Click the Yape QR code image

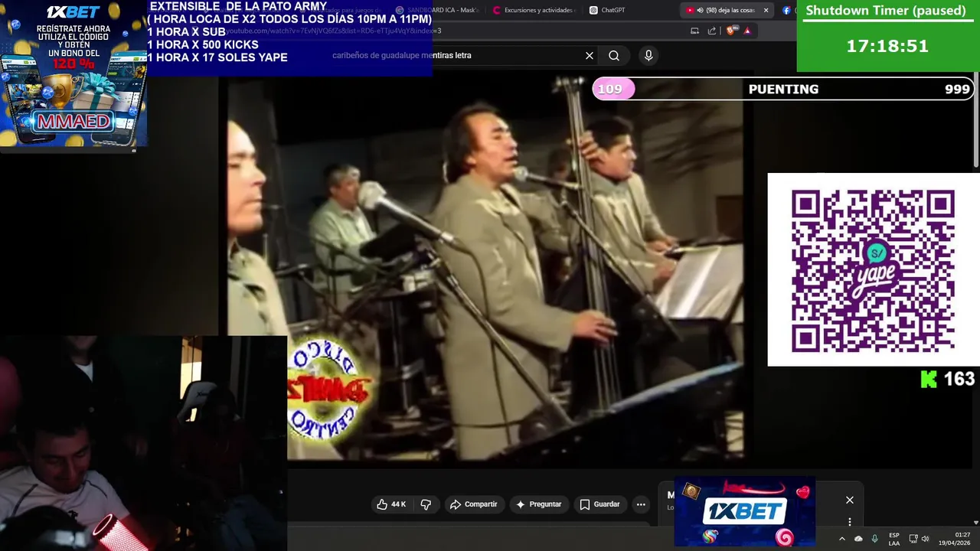(x=873, y=269)
